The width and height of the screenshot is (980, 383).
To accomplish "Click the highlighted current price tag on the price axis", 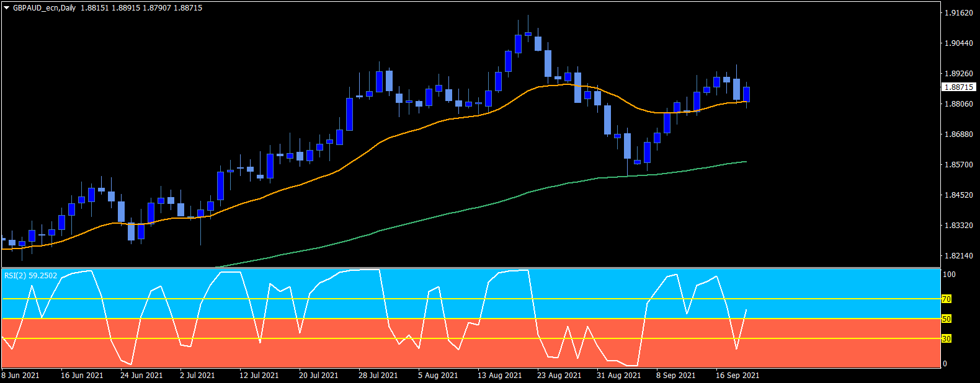I will tap(958, 87).
